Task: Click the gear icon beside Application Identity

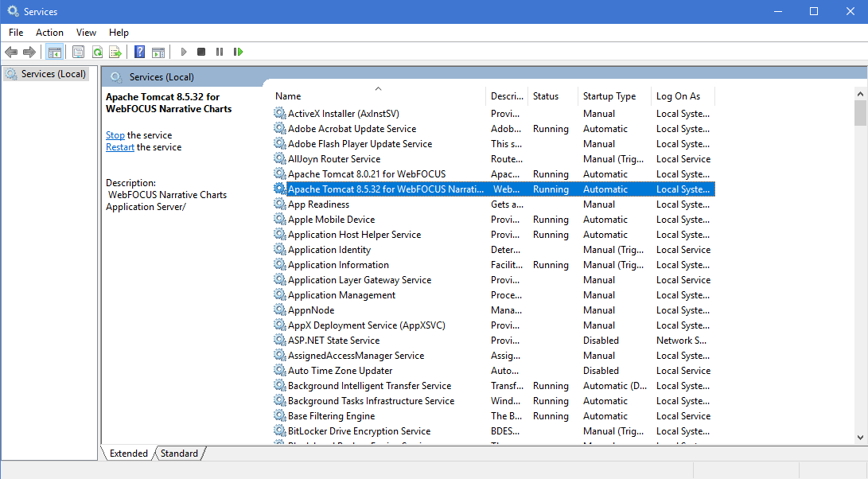Action: [279, 250]
